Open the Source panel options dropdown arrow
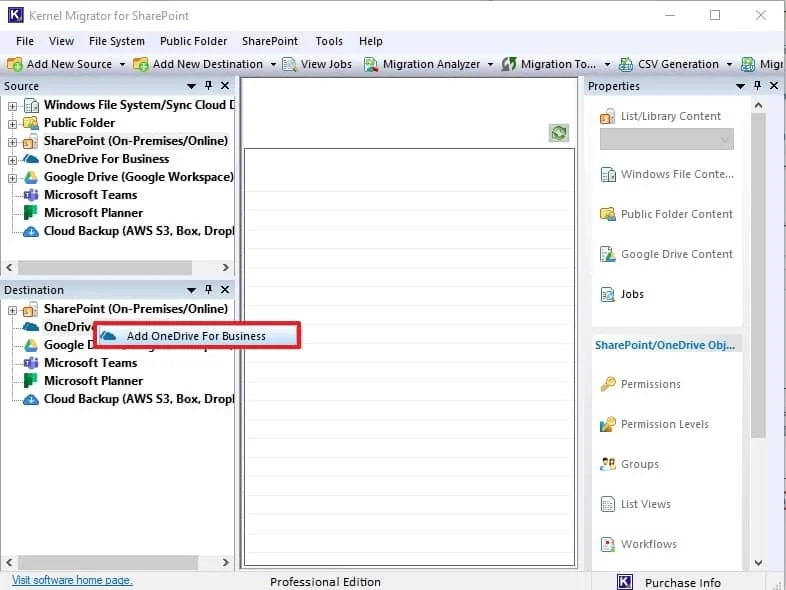Viewport: 786px width, 590px height. [x=191, y=86]
